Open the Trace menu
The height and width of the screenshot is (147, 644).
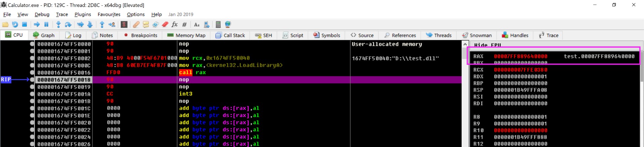[62, 14]
